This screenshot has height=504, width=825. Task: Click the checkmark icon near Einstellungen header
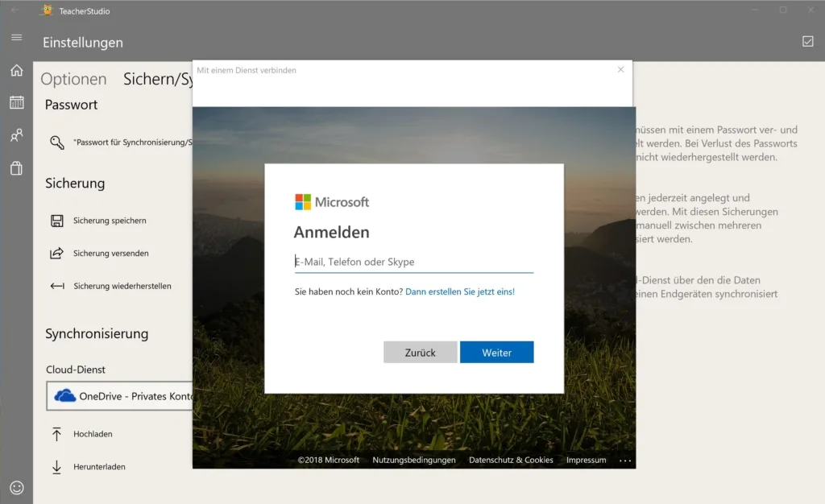point(807,42)
